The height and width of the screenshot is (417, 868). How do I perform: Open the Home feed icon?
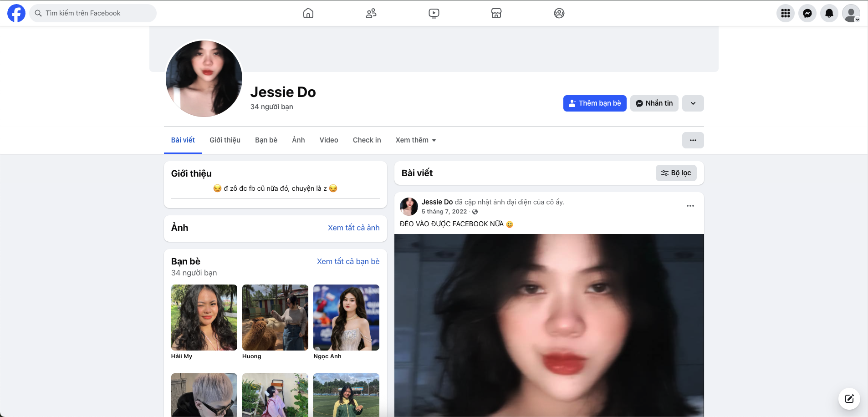tap(308, 13)
